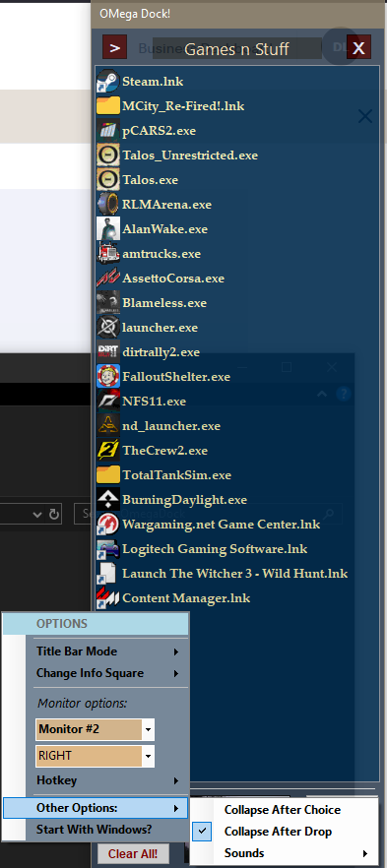
Task: Launch dirtrally2.exe icon
Action: [108, 352]
